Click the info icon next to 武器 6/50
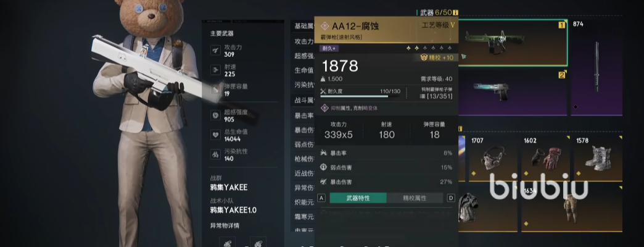The height and width of the screenshot is (247, 644). click(x=455, y=13)
